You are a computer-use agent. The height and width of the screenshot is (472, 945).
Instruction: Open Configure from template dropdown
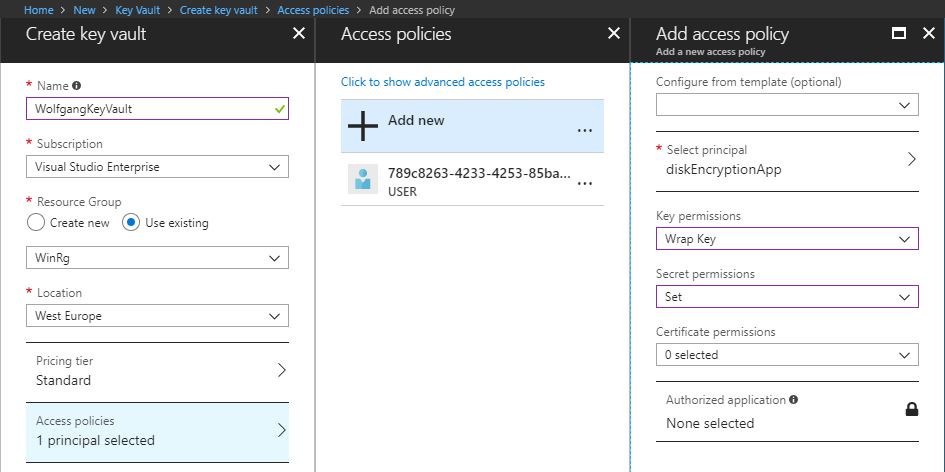[x=787, y=104]
